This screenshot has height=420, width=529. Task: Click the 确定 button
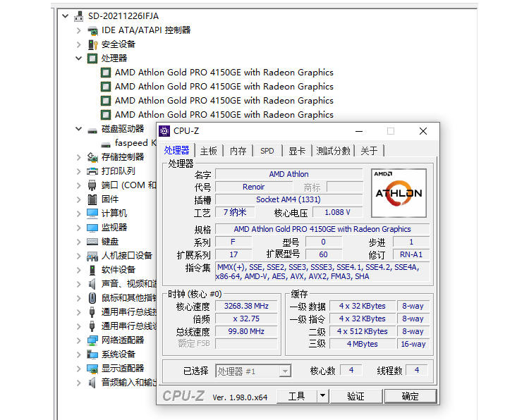coord(410,396)
